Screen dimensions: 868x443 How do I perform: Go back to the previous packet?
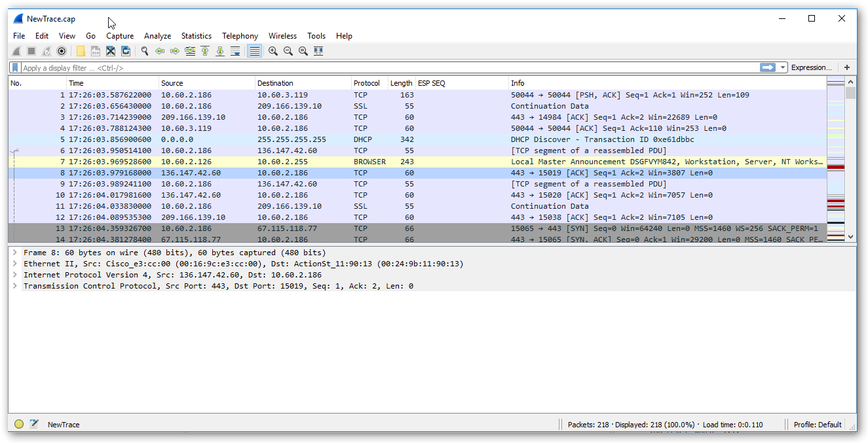159,51
